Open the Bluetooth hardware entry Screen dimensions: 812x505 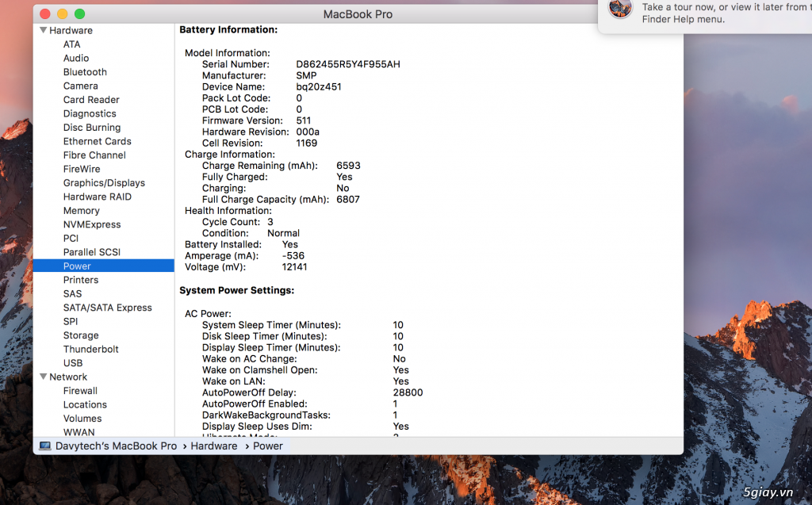coord(85,72)
